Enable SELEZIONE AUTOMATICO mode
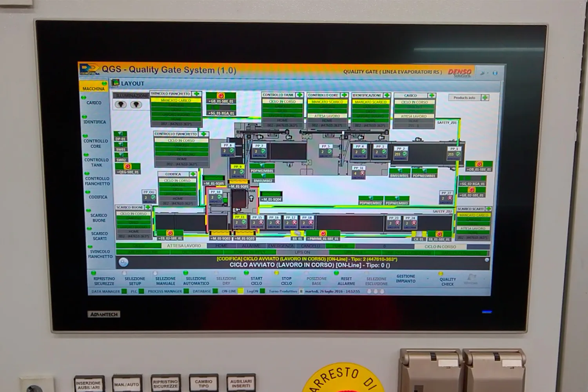Viewport: 588px width, 392px height. pyautogui.click(x=196, y=279)
